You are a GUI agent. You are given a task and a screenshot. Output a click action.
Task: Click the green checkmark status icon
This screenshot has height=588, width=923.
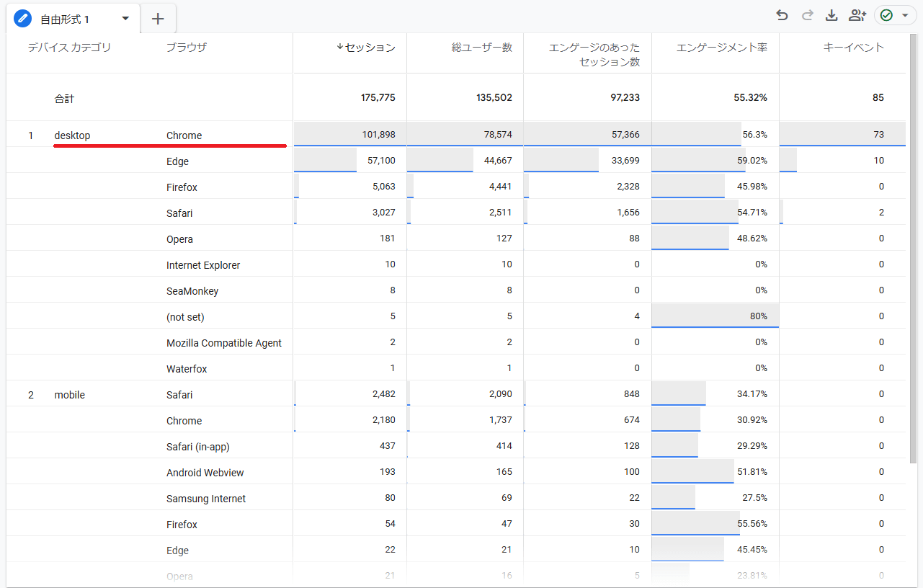click(886, 15)
